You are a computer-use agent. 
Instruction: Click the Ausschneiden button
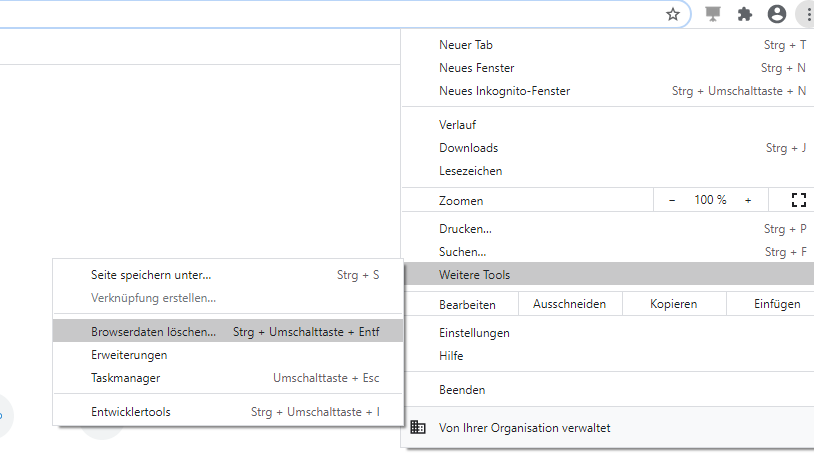(569, 304)
